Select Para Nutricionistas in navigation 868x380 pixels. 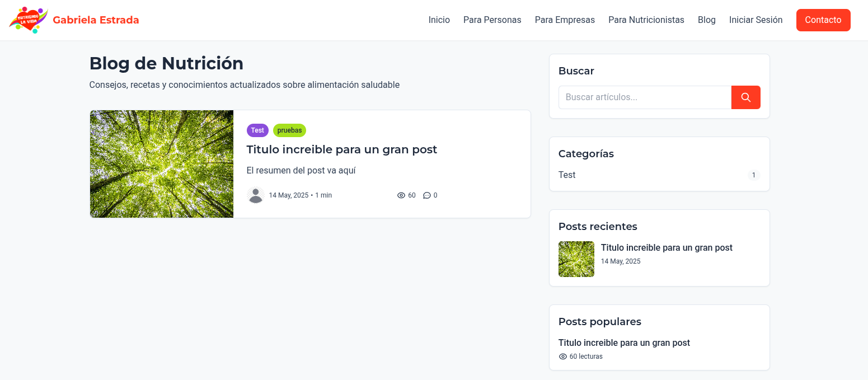tap(646, 20)
